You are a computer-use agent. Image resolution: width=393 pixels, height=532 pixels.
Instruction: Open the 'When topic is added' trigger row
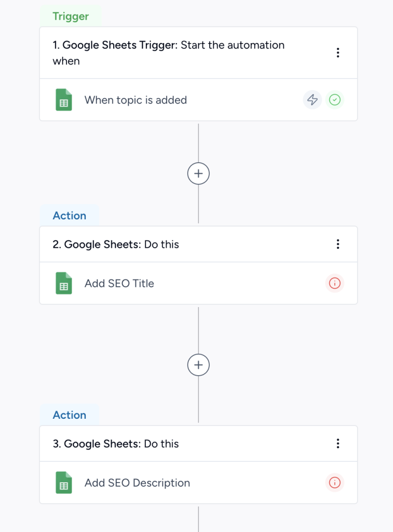[x=135, y=100]
